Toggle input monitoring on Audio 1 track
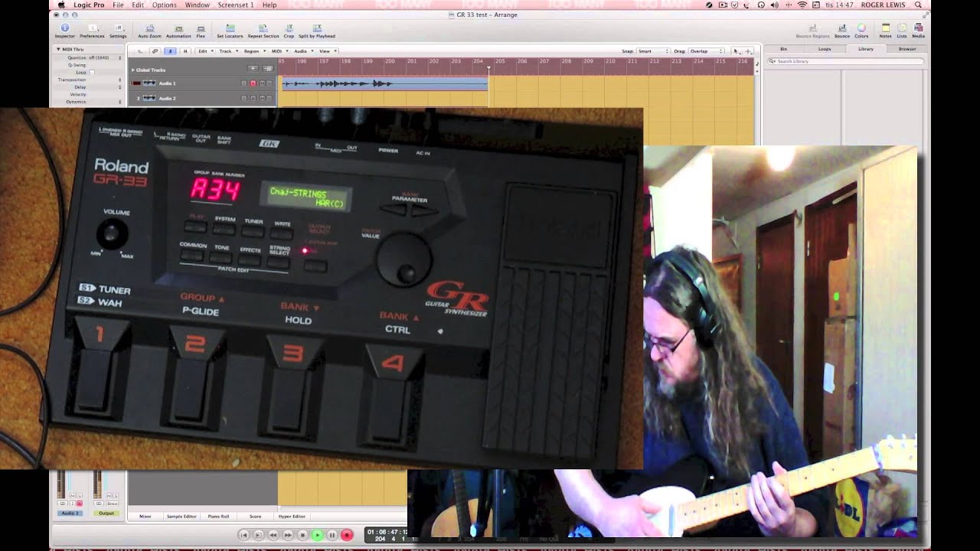980x551 pixels. click(244, 83)
